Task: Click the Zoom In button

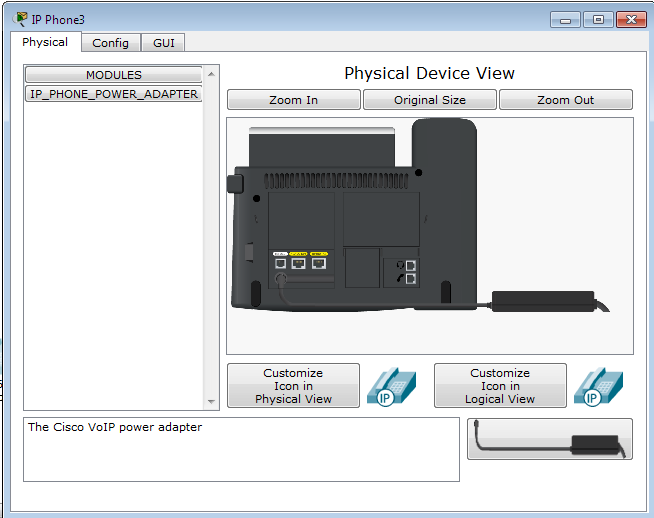Action: point(294,100)
